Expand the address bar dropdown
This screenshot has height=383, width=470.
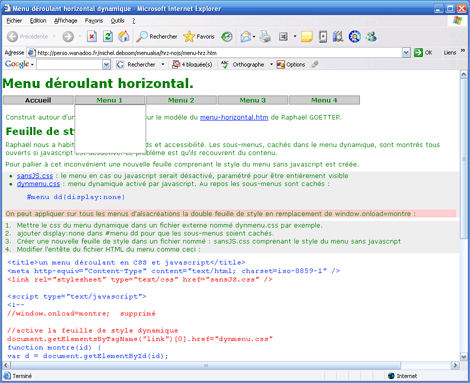[x=406, y=53]
